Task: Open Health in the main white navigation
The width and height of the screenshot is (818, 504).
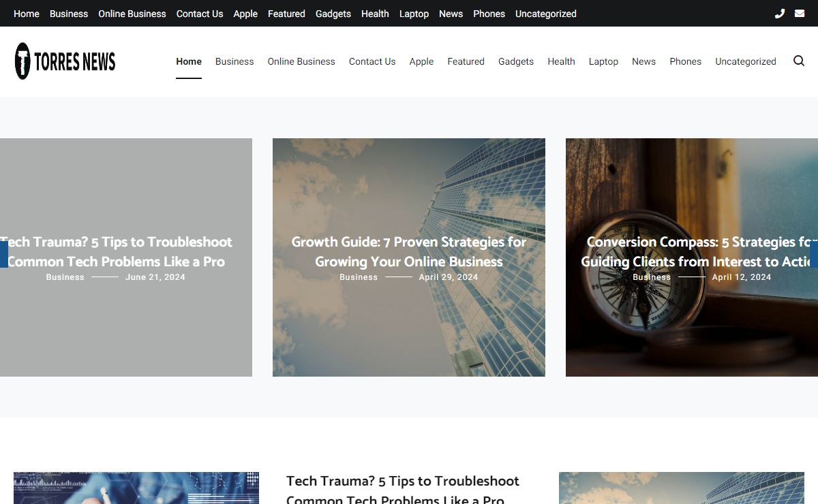Action: [562, 61]
